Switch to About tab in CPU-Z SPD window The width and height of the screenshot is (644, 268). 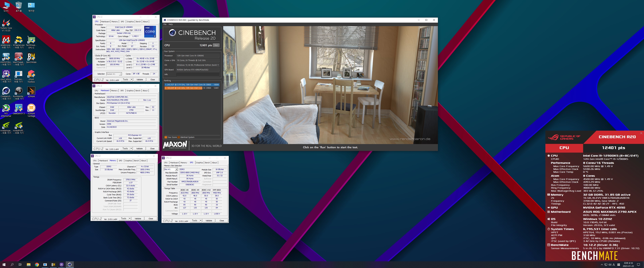pos(214,163)
